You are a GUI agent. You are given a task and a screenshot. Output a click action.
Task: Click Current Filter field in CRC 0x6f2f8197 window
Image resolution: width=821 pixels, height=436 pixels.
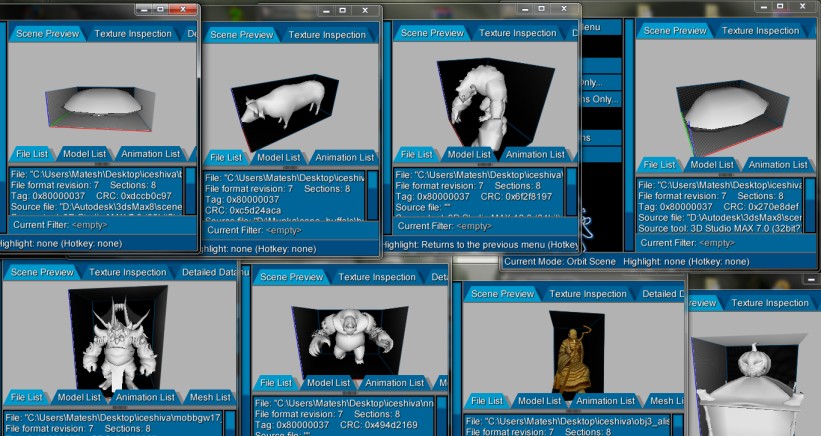(484, 226)
